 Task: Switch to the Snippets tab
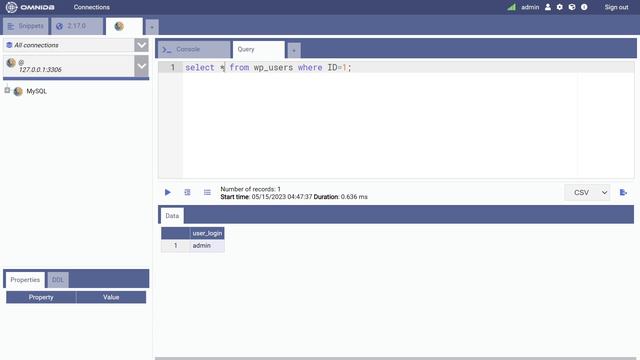(x=25, y=26)
